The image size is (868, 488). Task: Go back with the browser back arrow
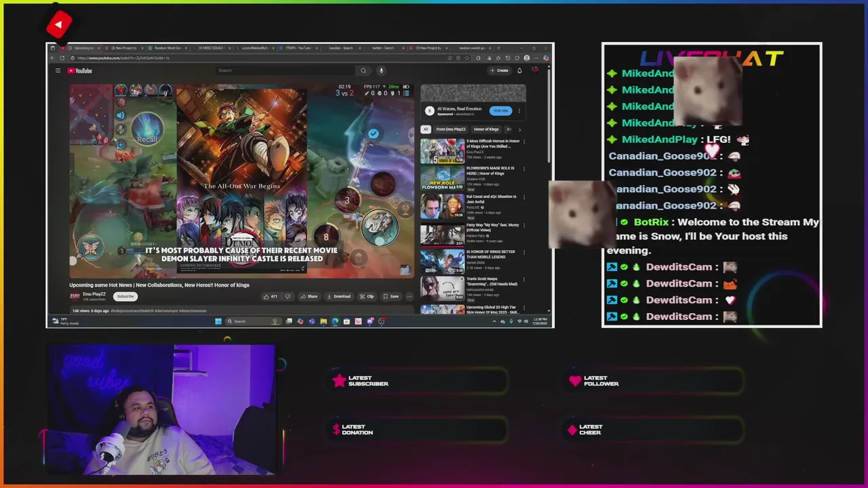[x=53, y=58]
